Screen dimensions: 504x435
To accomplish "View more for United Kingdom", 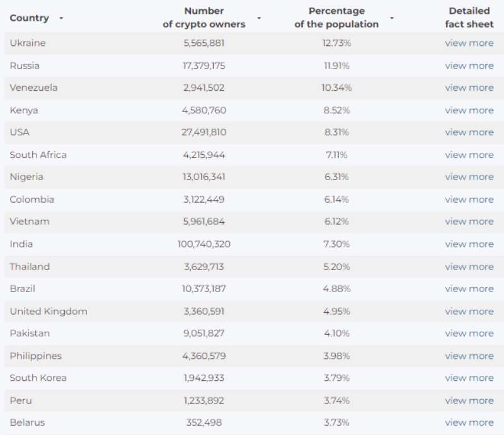I will click(469, 311).
